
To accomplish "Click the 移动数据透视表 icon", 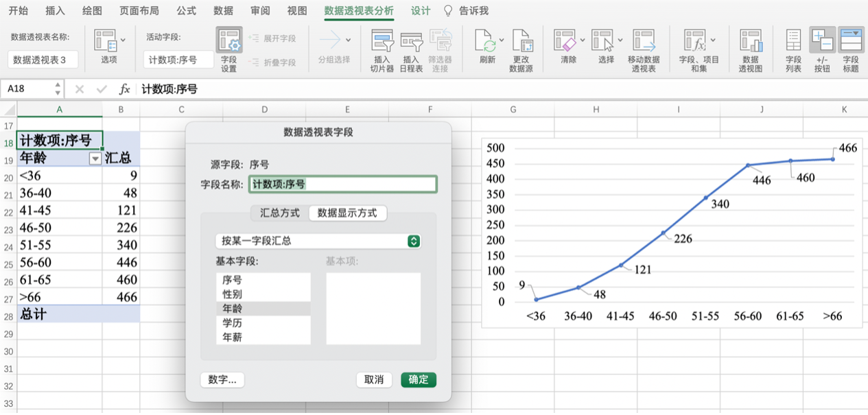I will point(644,42).
